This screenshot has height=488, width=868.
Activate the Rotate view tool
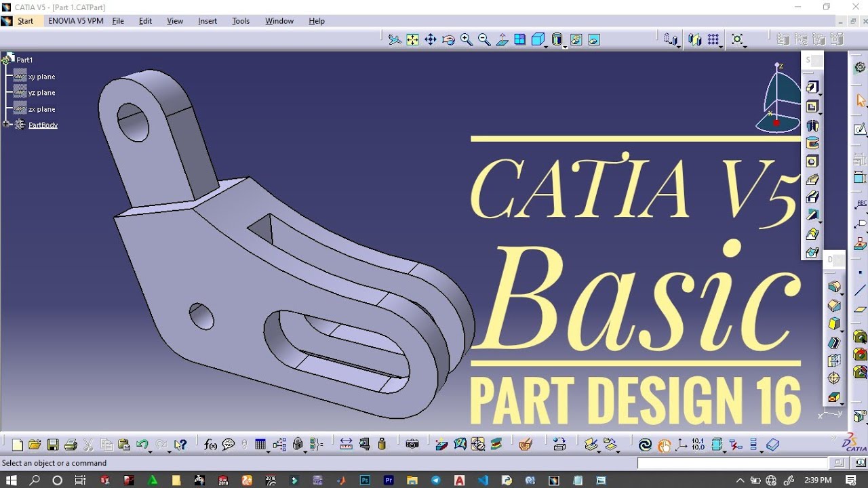pos(448,40)
